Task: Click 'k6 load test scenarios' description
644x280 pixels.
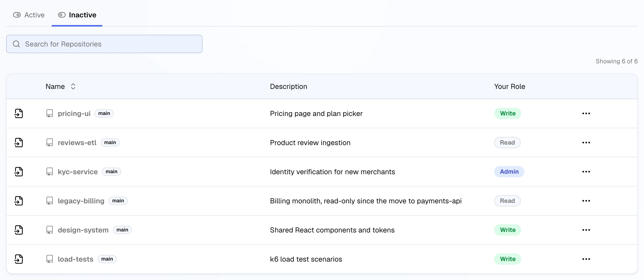Action: tap(306, 259)
